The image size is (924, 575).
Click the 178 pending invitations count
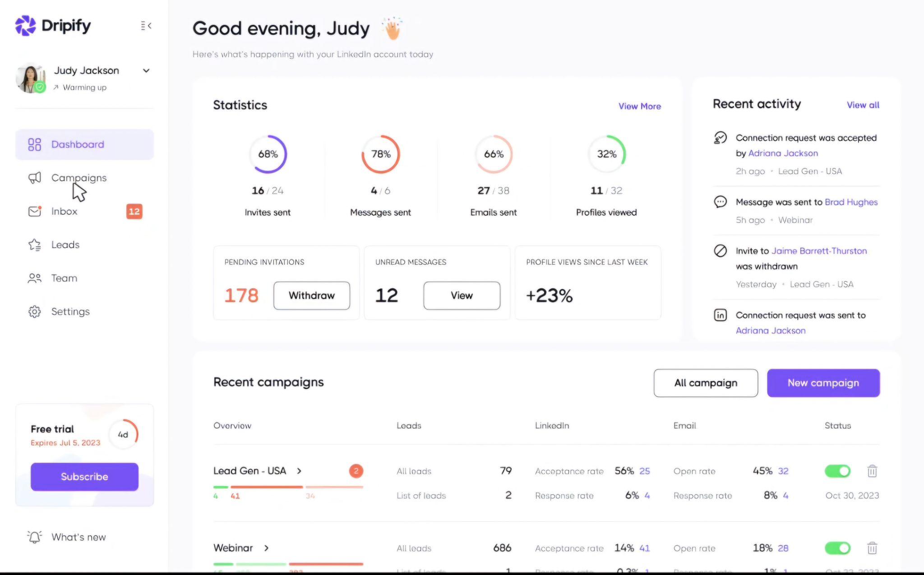pyautogui.click(x=241, y=296)
